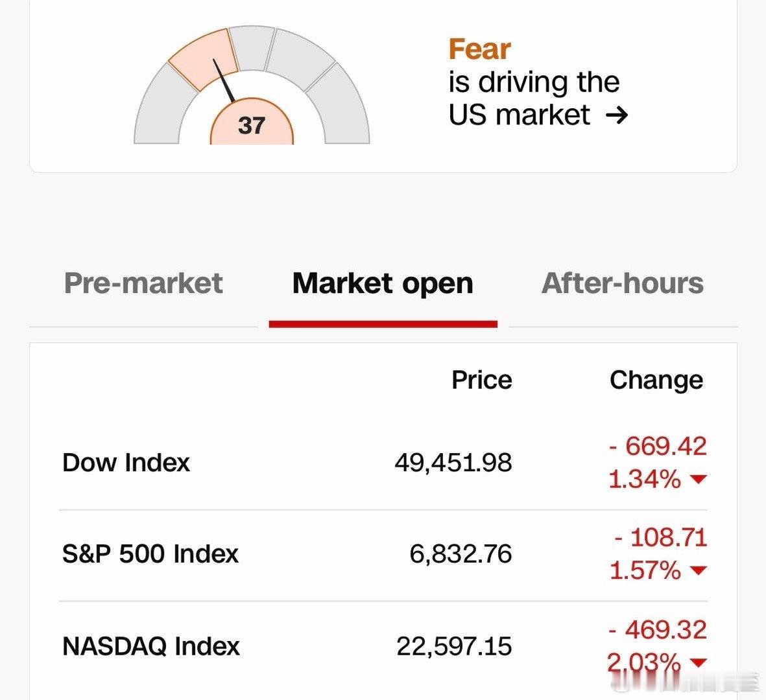Screen dimensions: 766x700
Task: Click the Fear gauge needle
Action: tap(222, 81)
